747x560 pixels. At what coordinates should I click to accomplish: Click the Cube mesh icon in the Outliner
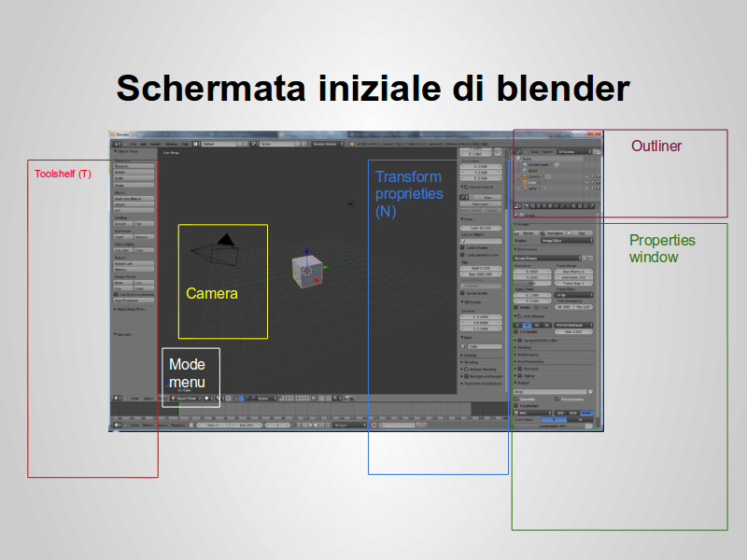click(525, 182)
